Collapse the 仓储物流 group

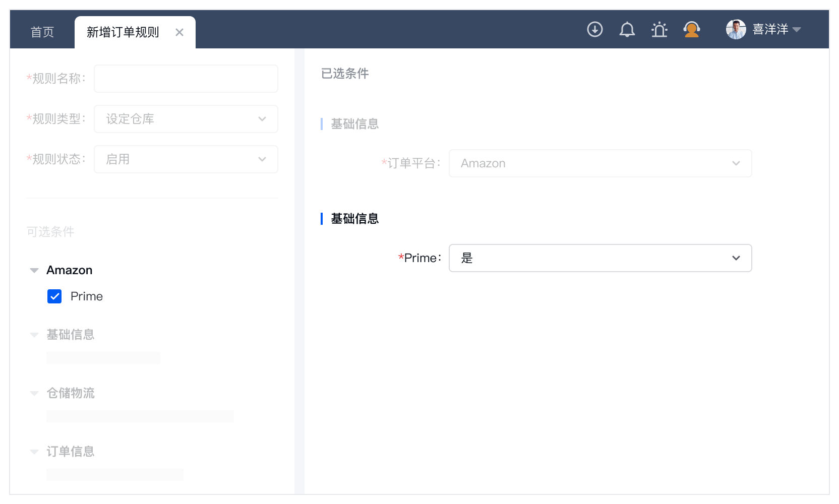click(x=34, y=394)
